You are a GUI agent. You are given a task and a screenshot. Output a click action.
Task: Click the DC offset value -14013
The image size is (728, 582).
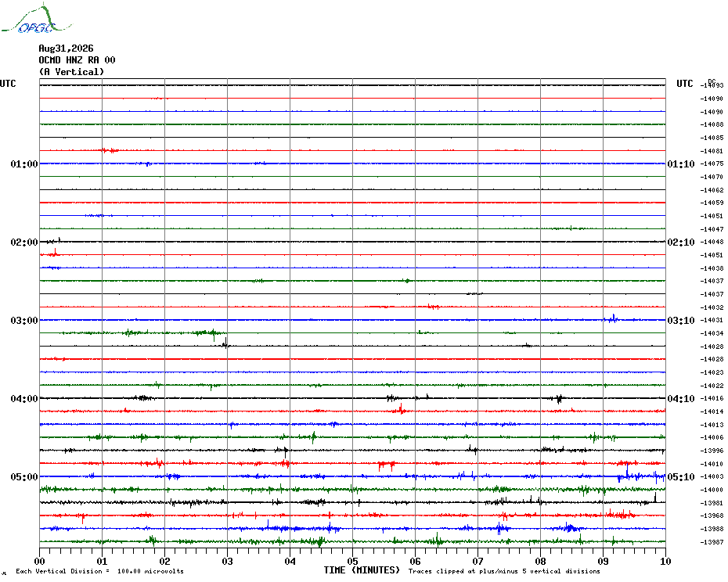[712, 425]
